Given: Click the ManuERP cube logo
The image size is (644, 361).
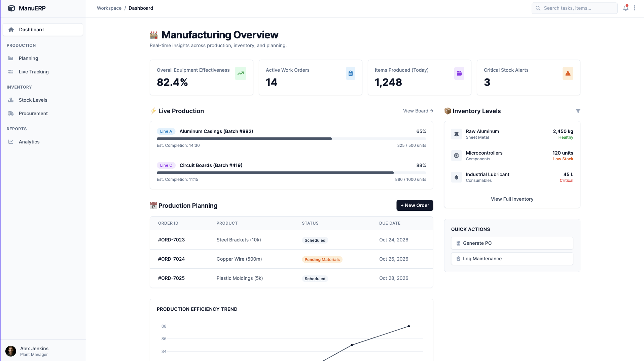Looking at the screenshot, I should pos(11,8).
